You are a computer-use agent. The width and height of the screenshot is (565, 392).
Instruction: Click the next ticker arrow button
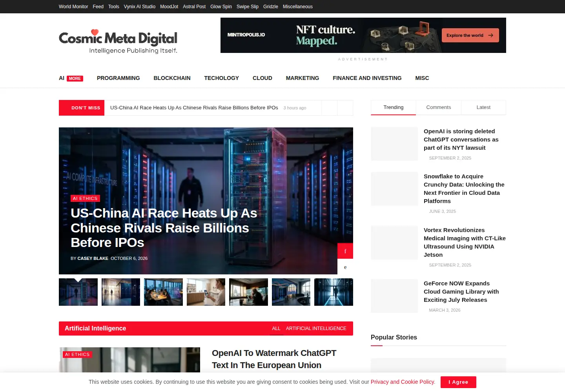[x=345, y=108]
